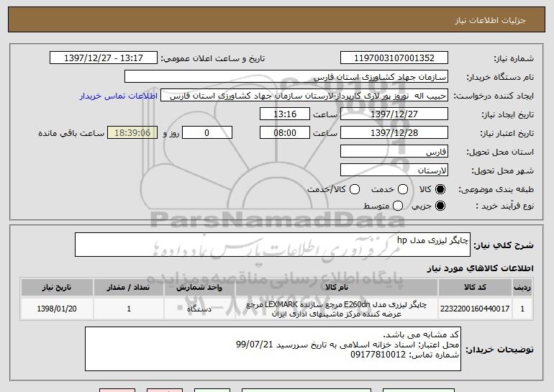Click the need date 1398/01/20 cell
This screenshot has height=392, width=554.
[57, 309]
